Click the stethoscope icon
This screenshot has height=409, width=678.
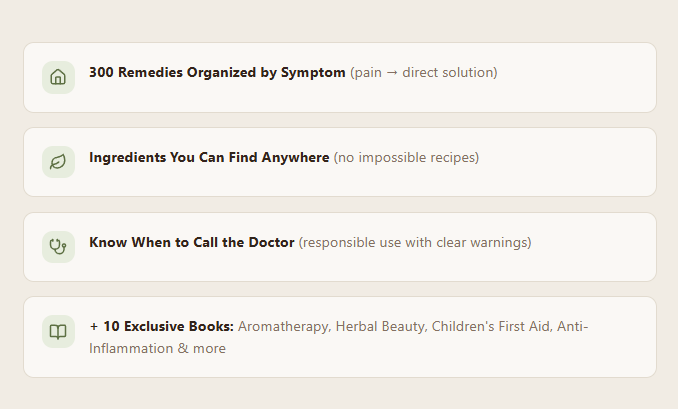click(58, 246)
